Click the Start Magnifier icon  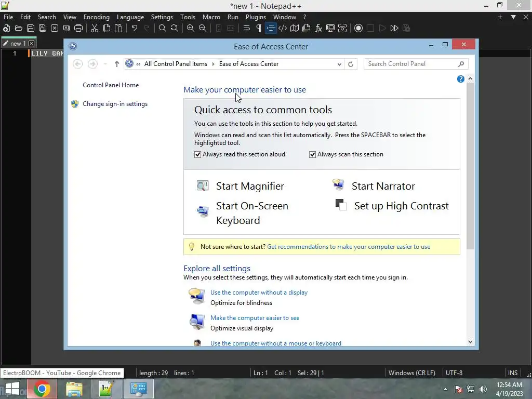203,185
